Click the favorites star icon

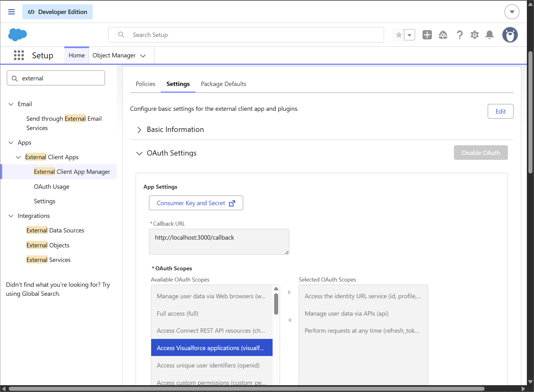point(399,35)
